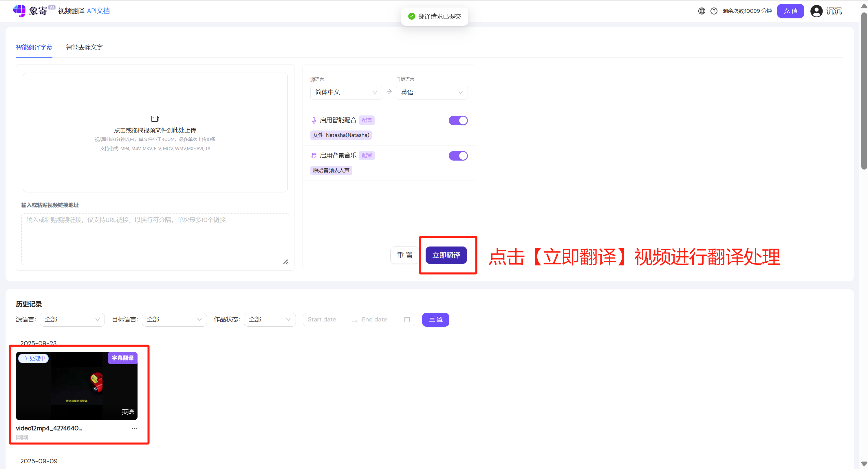Click the 充值 button in top bar
This screenshot has height=469, width=868.
[x=790, y=11]
